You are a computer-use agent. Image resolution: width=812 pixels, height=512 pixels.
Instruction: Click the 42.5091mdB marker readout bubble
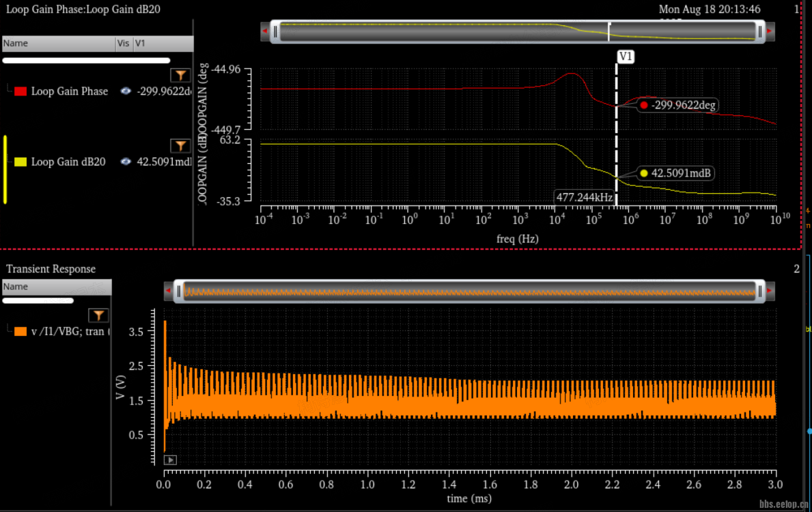[x=675, y=173]
